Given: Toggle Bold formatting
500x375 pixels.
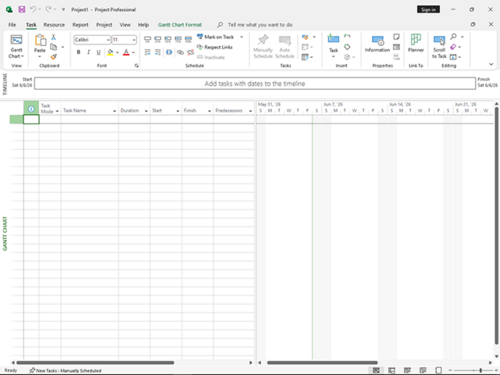Looking at the screenshot, I should [x=78, y=52].
